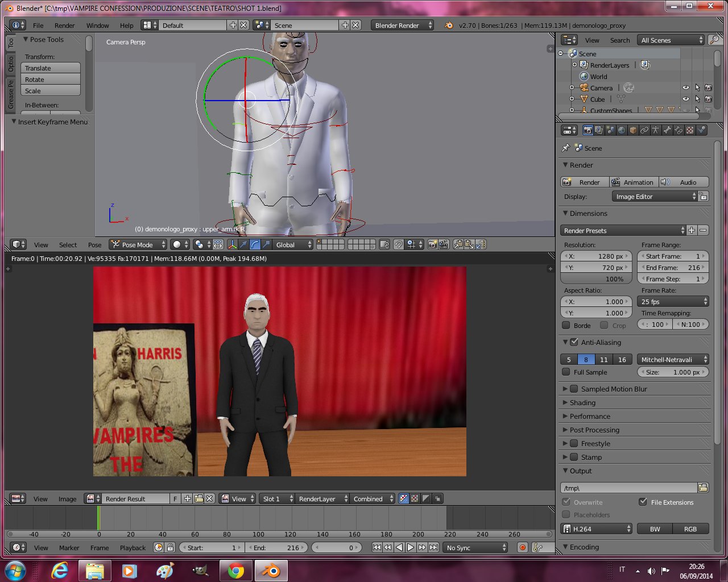Disable the Anti-Aliasing checkbox
Screen dimensions: 728x582
(x=574, y=342)
